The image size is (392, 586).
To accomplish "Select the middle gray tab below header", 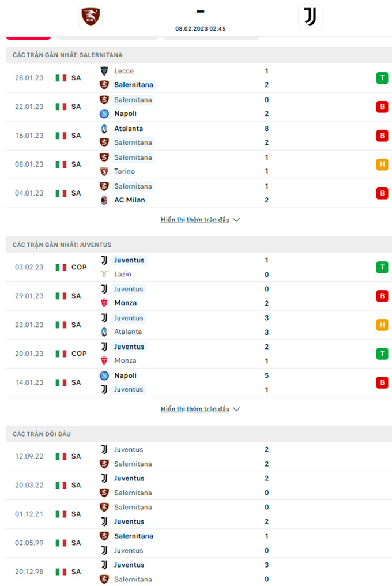I will point(107,37).
